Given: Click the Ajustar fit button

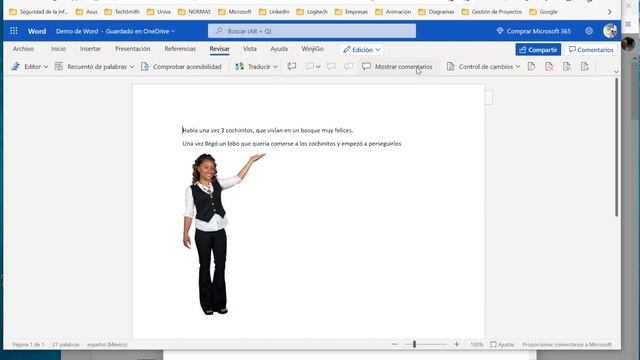Looking at the screenshot, I should click(502, 344).
